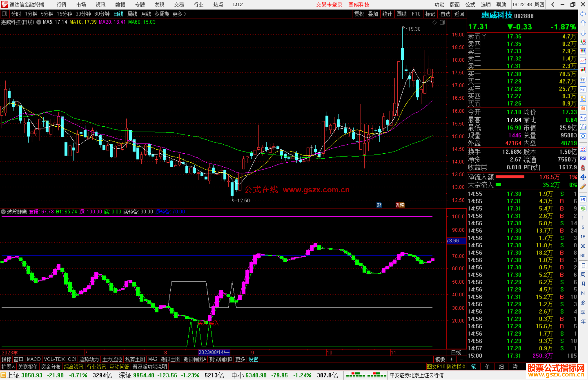Switch to the MACD indicator tab
The height and width of the screenshot is (380, 588).
click(33, 359)
